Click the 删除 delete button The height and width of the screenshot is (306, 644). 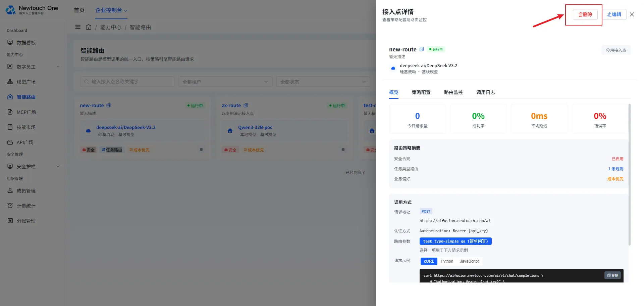coord(585,14)
